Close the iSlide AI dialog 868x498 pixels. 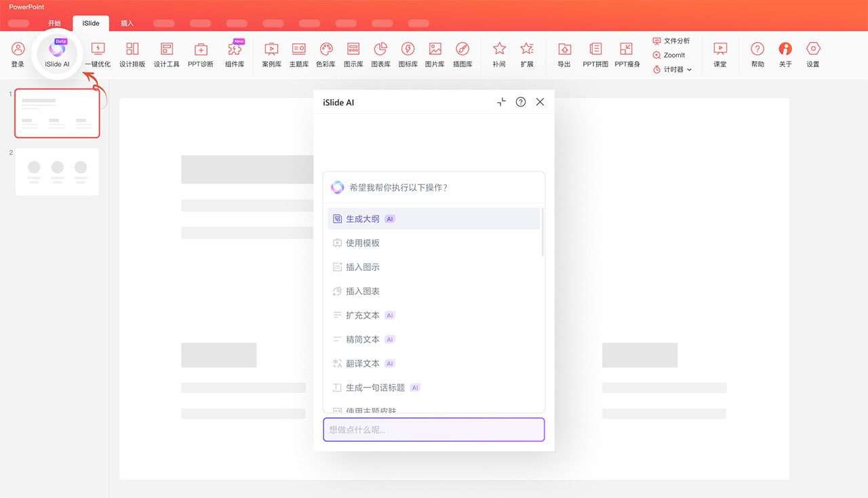point(540,102)
